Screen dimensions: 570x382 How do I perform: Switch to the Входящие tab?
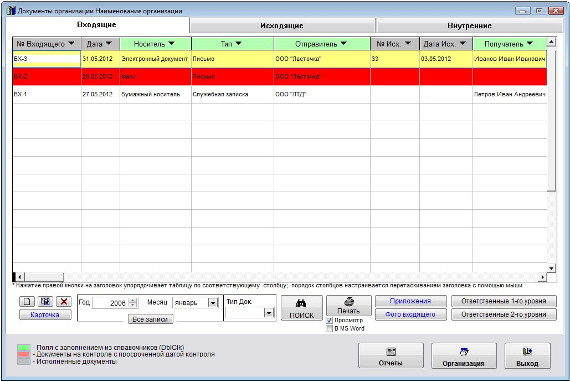coord(97,25)
